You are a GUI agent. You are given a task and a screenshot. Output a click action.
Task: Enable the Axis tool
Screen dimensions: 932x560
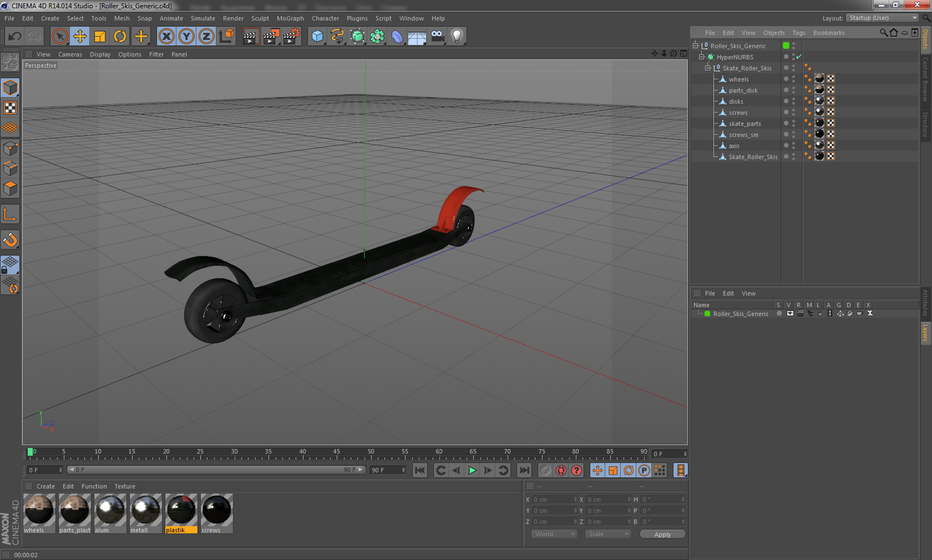click(10, 214)
